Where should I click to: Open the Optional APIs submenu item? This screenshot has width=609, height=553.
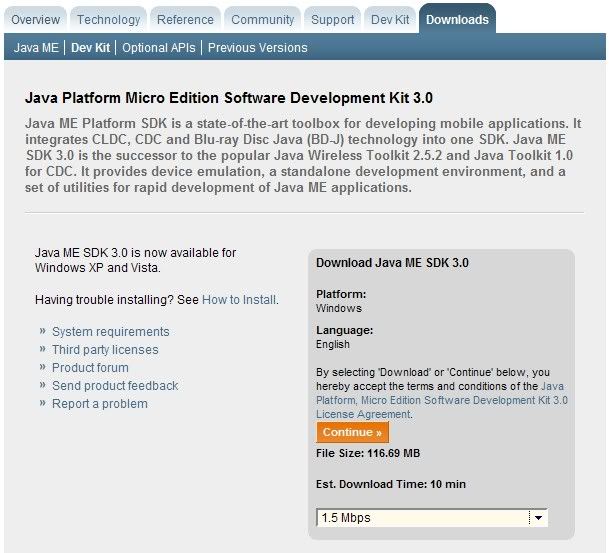[x=160, y=47]
